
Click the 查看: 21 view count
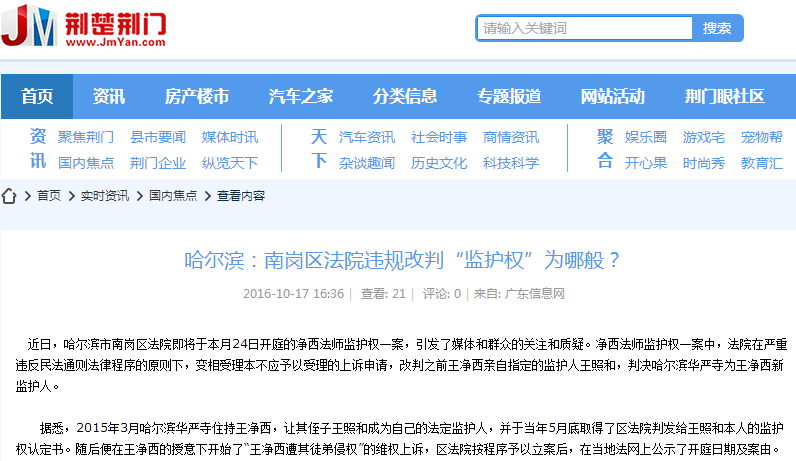coord(383,294)
